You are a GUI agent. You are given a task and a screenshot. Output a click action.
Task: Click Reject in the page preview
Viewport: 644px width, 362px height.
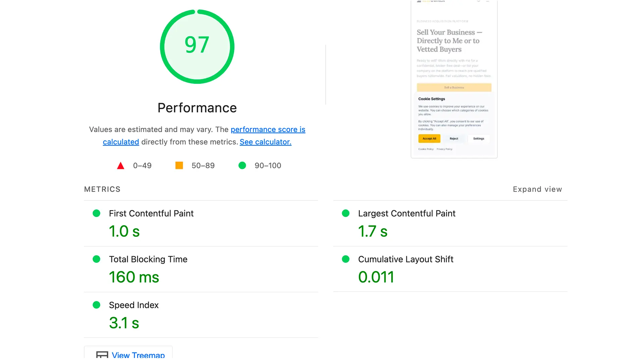(x=454, y=138)
